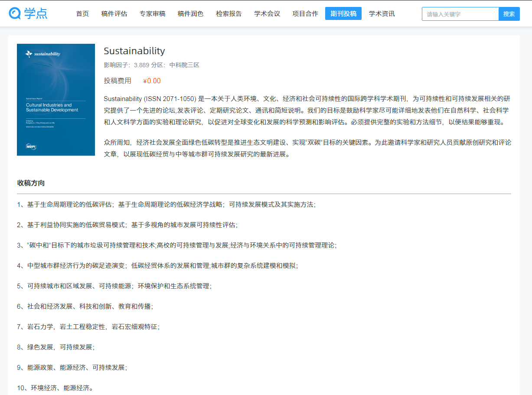Select item 5 可持续城市和区域发展 row
The width and height of the screenshot is (532, 395).
(114, 286)
